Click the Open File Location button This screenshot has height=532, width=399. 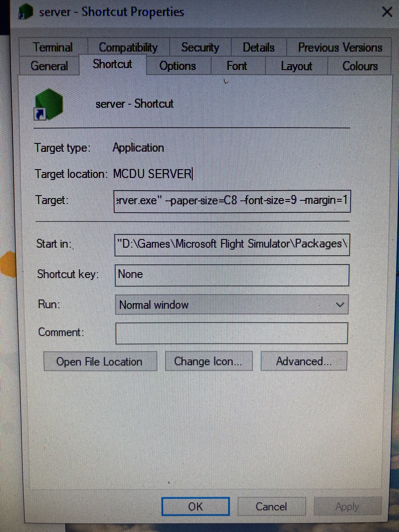[100, 361]
